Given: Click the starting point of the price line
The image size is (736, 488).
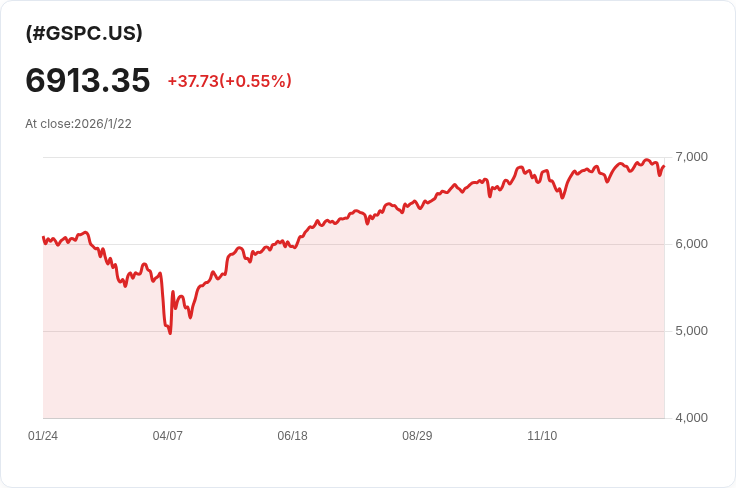Looking at the screenshot, I should pos(43,237).
